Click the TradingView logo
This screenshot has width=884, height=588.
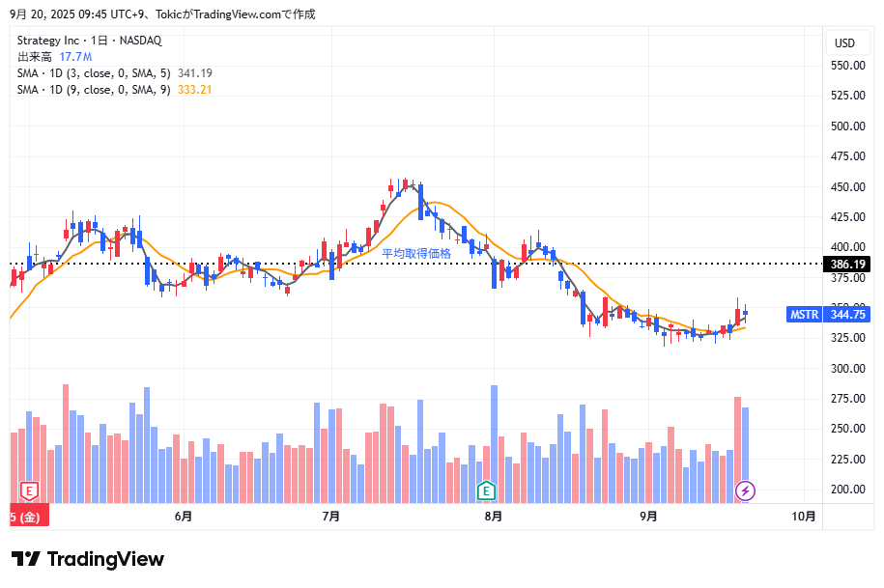point(87,559)
